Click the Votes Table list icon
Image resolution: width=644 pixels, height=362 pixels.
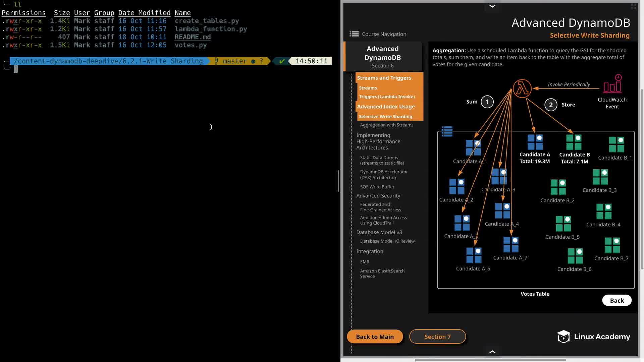coord(447,131)
